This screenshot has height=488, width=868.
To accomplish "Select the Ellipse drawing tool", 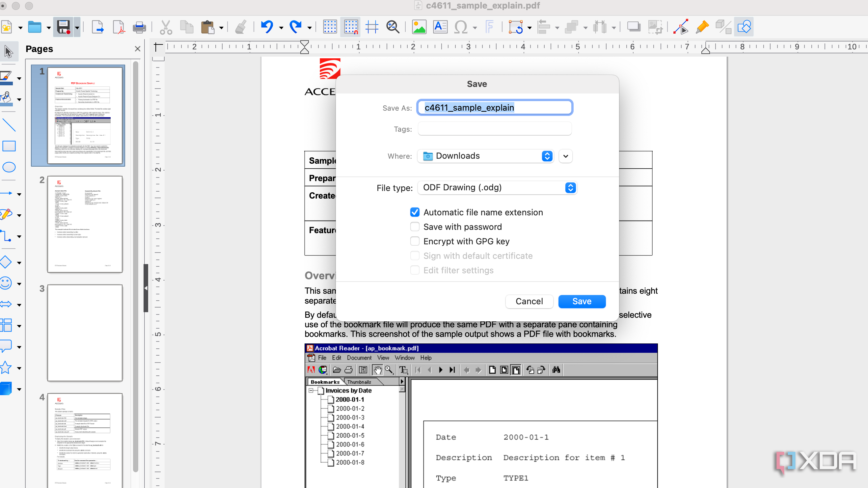I will (x=9, y=167).
